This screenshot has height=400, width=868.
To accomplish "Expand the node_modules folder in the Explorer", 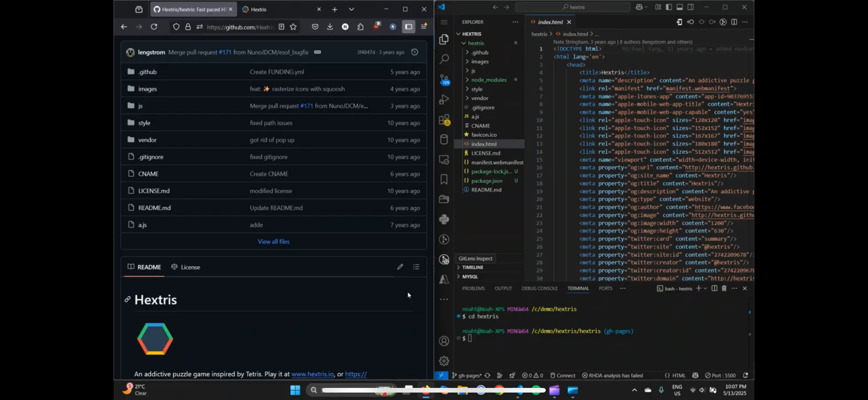I will (489, 80).
